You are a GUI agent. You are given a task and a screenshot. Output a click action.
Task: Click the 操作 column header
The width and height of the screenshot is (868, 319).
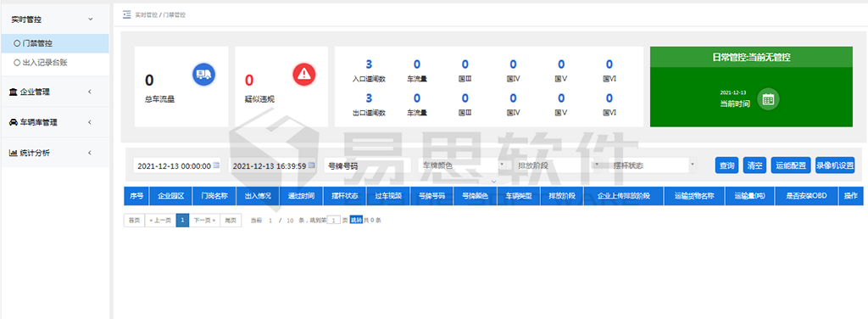pos(851,196)
